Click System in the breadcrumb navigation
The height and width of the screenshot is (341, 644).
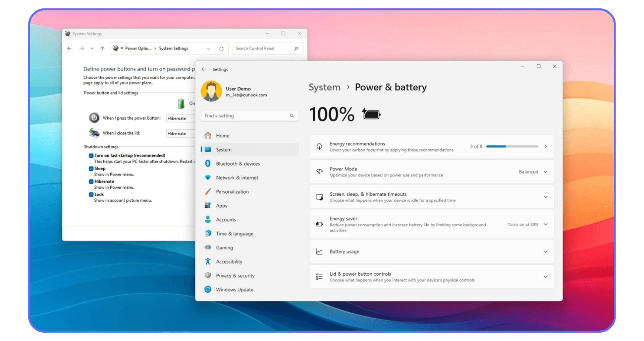(x=324, y=87)
